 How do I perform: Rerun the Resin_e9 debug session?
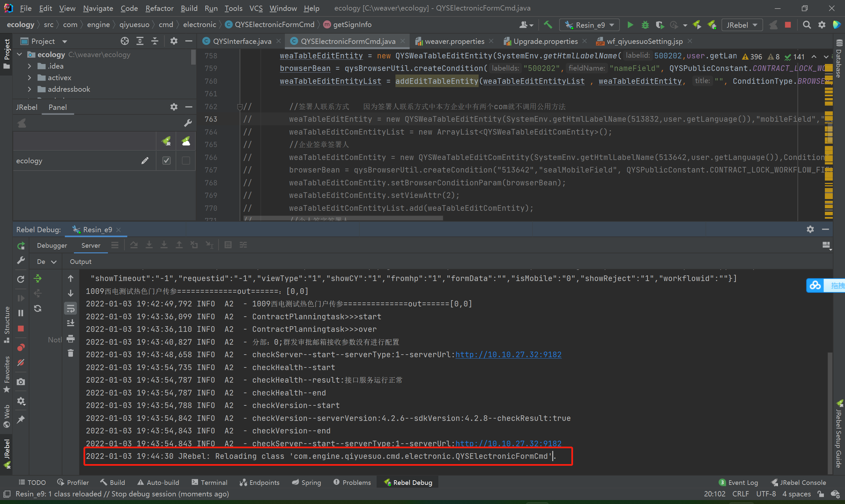pos(21,245)
